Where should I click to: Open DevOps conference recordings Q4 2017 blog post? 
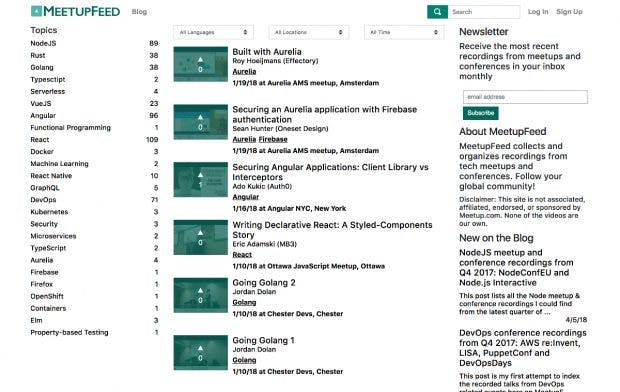pyautogui.click(x=523, y=348)
